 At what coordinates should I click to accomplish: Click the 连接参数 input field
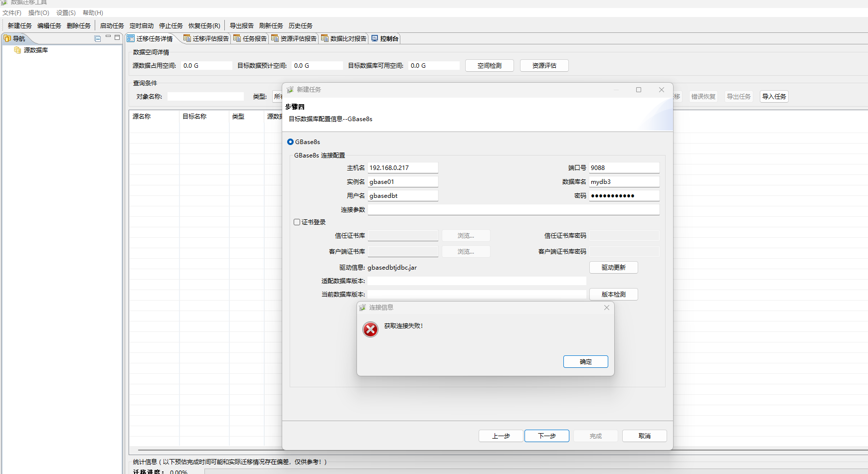coord(514,210)
